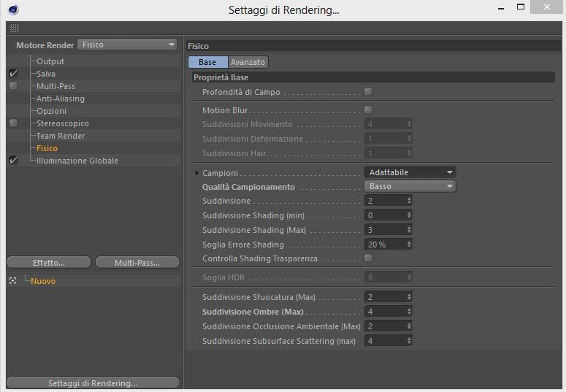The height and width of the screenshot is (392, 566).
Task: Select Anti-Aliasing in the settings list
Action: (x=61, y=99)
